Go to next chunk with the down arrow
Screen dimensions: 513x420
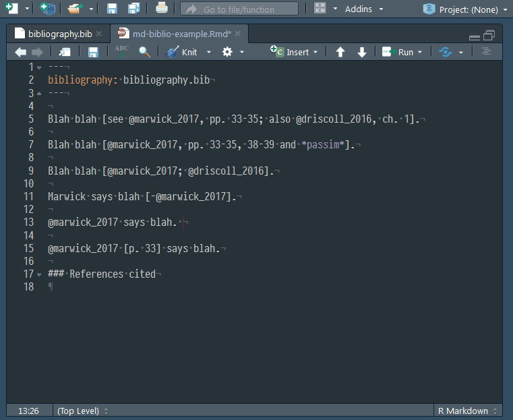click(362, 52)
